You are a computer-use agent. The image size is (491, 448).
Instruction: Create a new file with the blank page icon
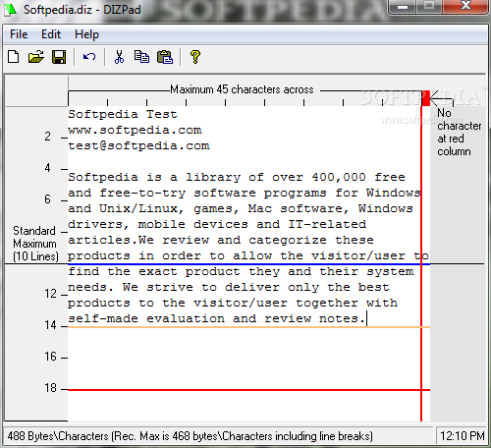click(x=14, y=57)
